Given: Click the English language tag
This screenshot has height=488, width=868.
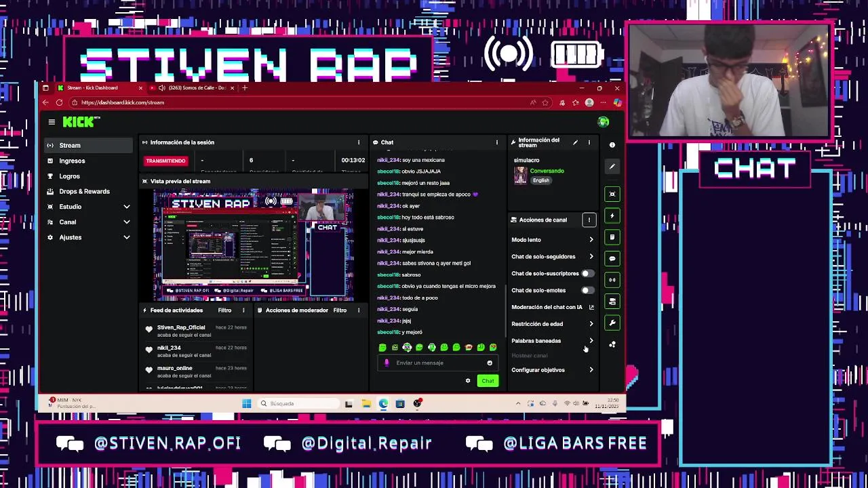Looking at the screenshot, I should 540,180.
